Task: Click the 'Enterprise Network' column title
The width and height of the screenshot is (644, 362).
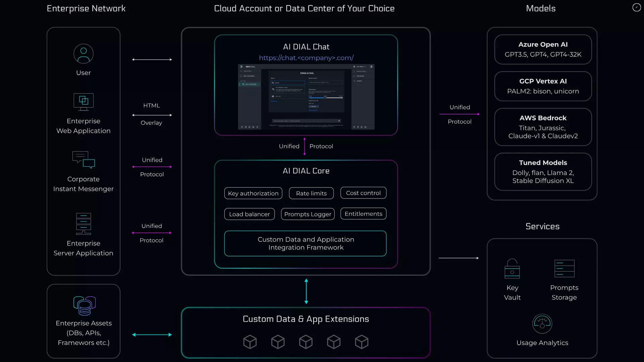Action: [86, 8]
